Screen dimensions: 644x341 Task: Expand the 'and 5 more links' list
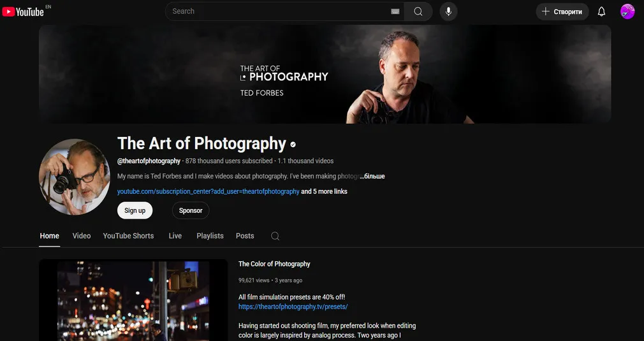click(324, 191)
